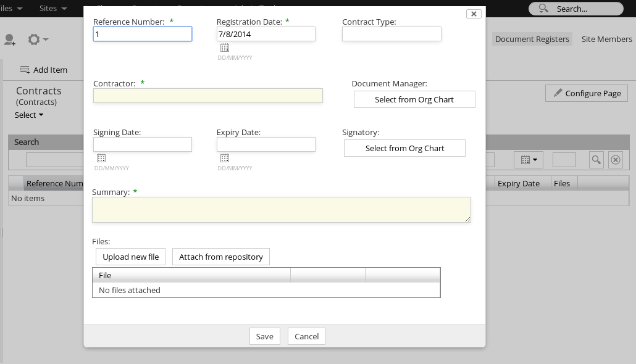This screenshot has height=364, width=636.
Task: Close the contract dialog with X
Action: [x=474, y=14]
